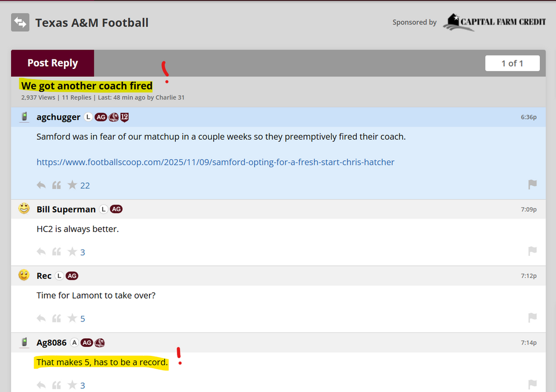Quote agchugger's post
The height and width of the screenshot is (392, 556).
point(56,185)
